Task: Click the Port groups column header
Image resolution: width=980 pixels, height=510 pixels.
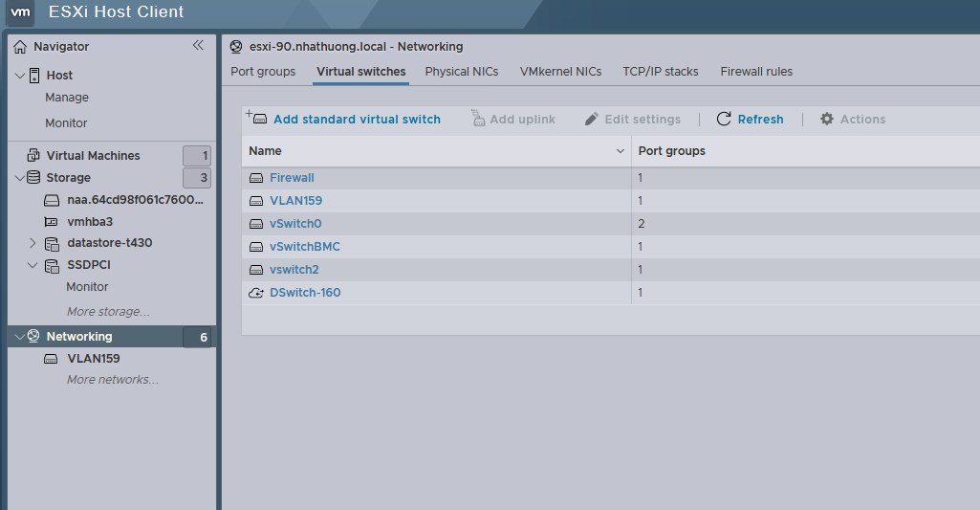Action: point(672,151)
